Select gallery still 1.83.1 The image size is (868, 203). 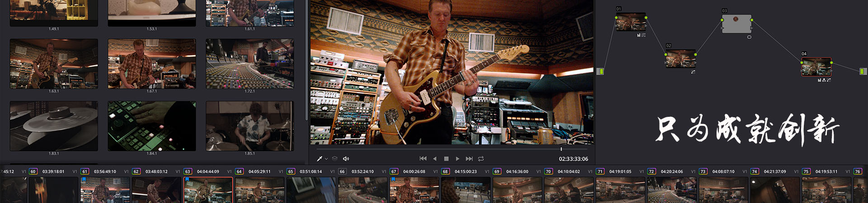click(54, 126)
